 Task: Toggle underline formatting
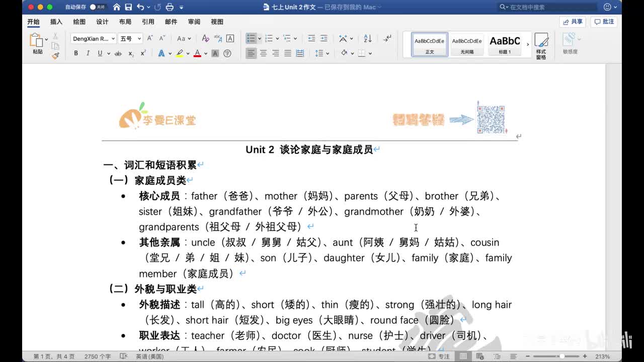coord(100,53)
